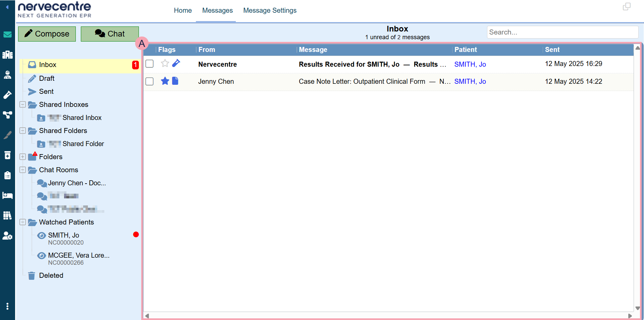The width and height of the screenshot is (644, 320).
Task: Expand the Folders tree node
Action: pos(22,157)
